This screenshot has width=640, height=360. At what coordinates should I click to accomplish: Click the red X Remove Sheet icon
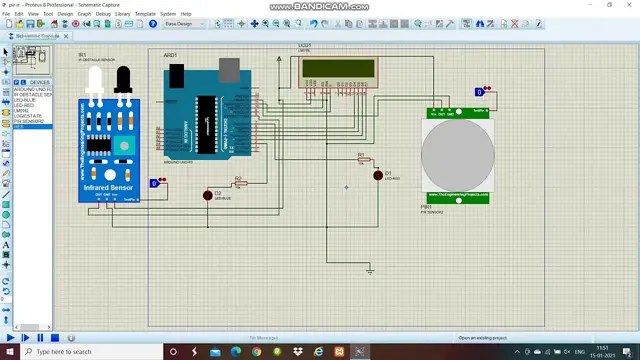pyautogui.click(x=515, y=24)
